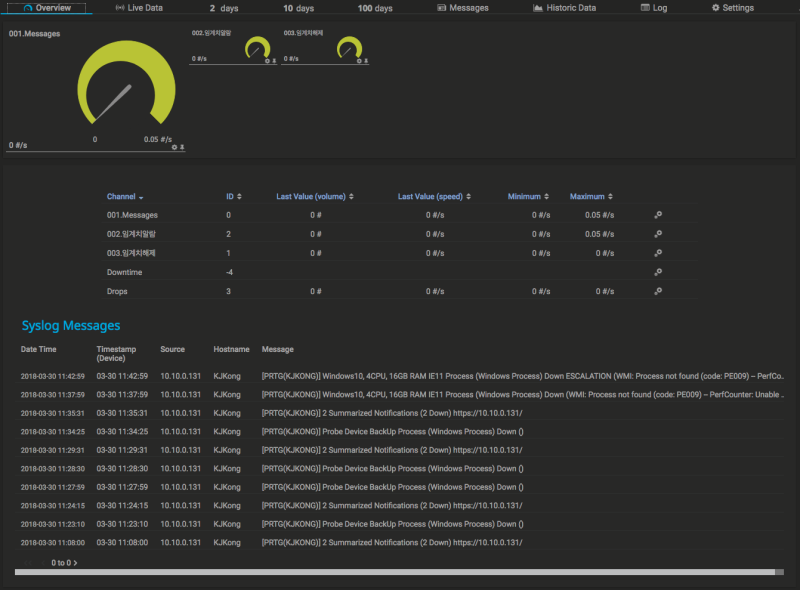Select the 10 days graph tab
The width and height of the screenshot is (800, 590).
297,8
